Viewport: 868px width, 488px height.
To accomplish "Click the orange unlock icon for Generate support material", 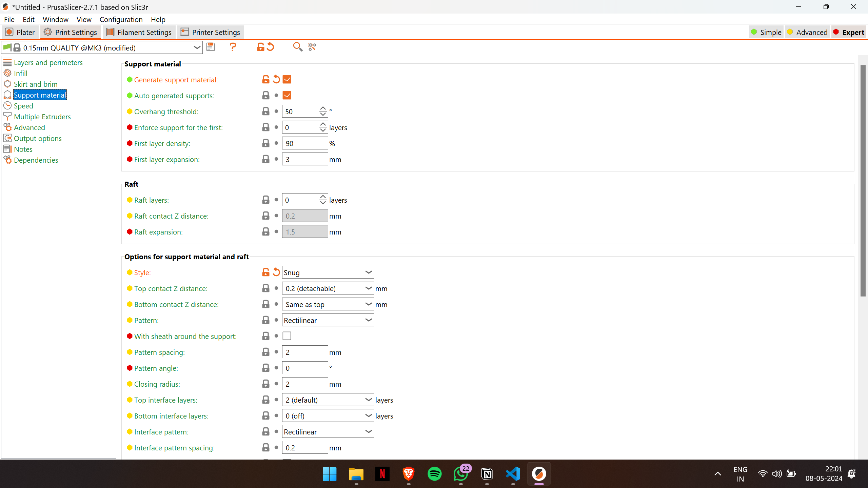I will tap(266, 79).
